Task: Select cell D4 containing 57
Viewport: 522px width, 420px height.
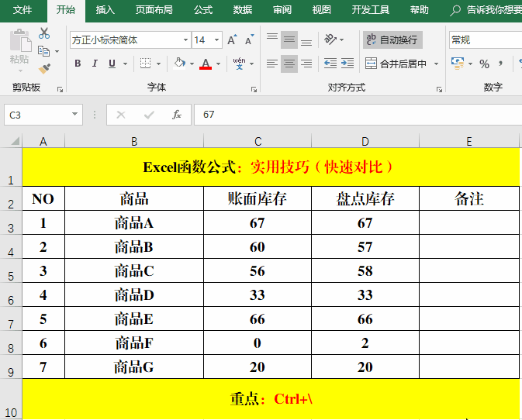Action: (365, 247)
